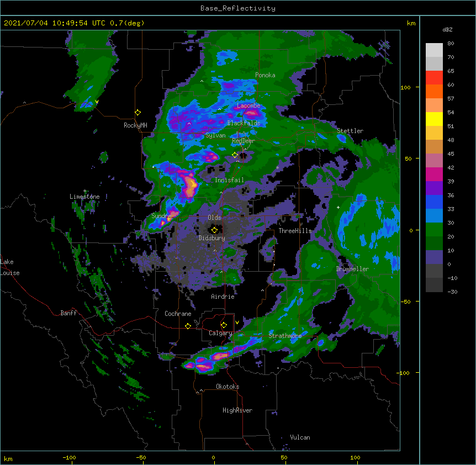
Task: Click the ThreeHills label
Action: click(x=295, y=231)
